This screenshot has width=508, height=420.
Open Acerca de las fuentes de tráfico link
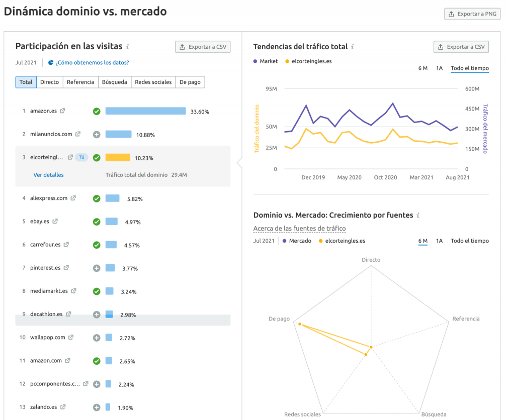299,229
